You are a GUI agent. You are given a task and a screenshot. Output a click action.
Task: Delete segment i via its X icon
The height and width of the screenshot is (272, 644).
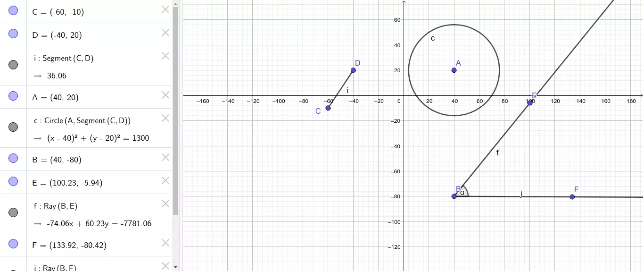coord(165,56)
